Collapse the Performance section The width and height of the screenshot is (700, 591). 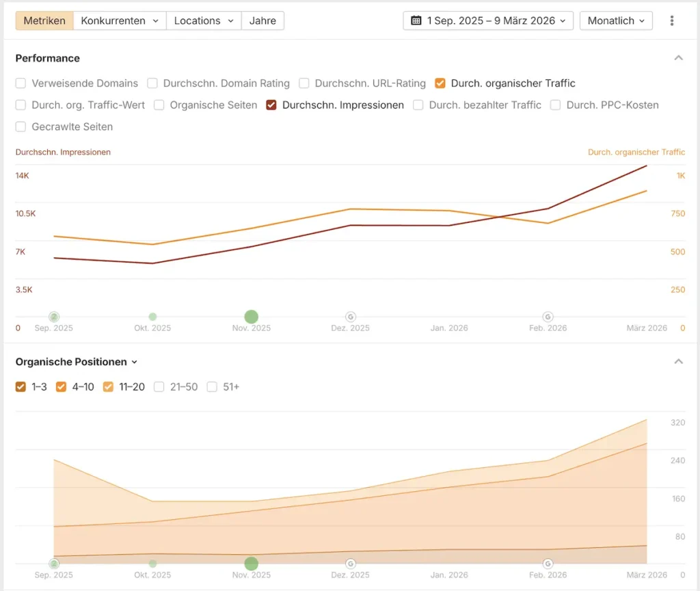point(679,58)
